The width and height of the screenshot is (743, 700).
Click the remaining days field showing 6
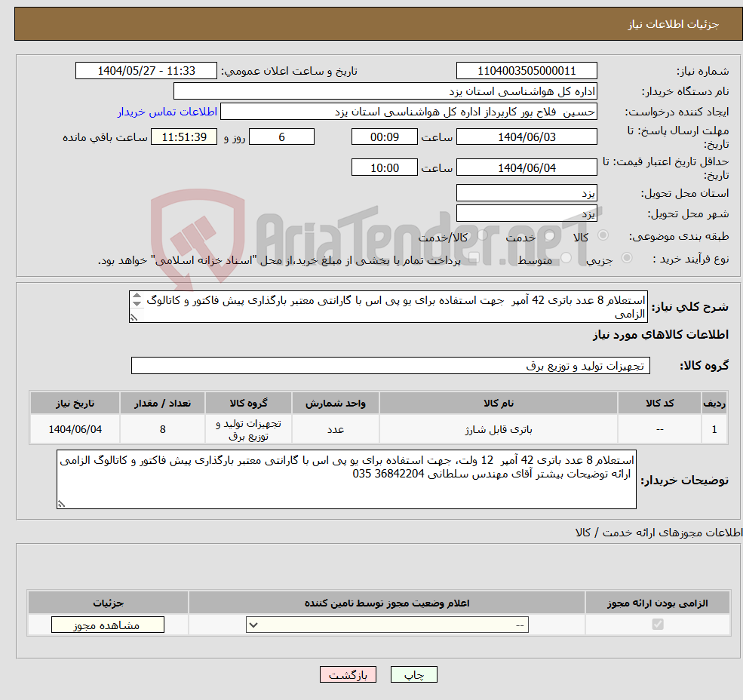(281, 137)
